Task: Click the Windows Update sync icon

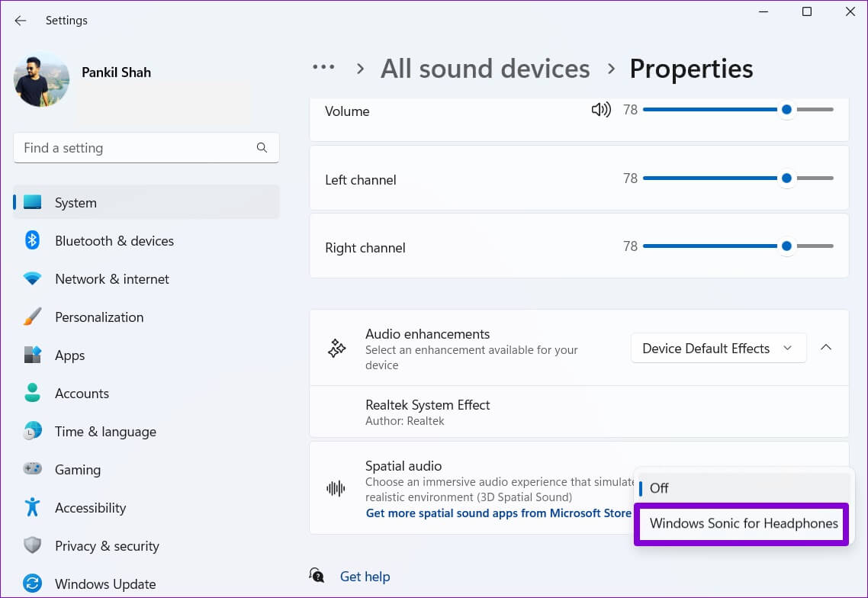Action: tap(32, 584)
